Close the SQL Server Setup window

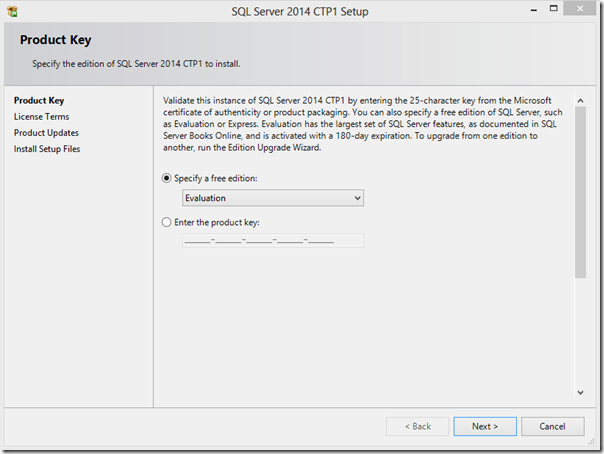pyautogui.click(x=580, y=8)
